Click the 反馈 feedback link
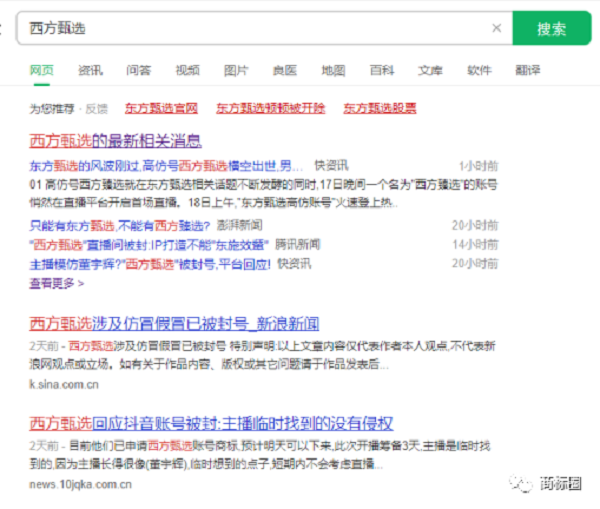This screenshot has width=600, height=509. (96, 108)
